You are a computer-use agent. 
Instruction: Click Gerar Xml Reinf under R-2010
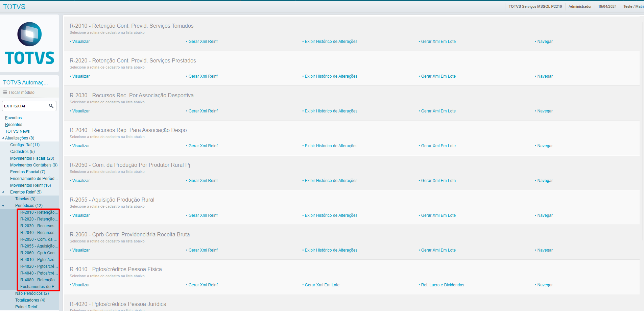(203, 42)
